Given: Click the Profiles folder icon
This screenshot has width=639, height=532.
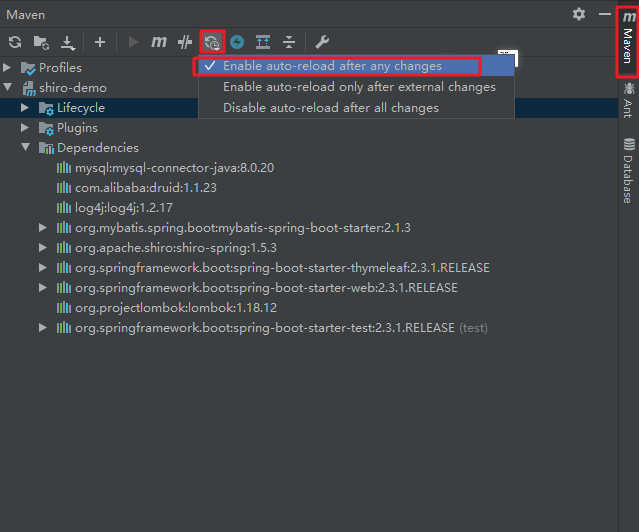Looking at the screenshot, I should click(28, 68).
